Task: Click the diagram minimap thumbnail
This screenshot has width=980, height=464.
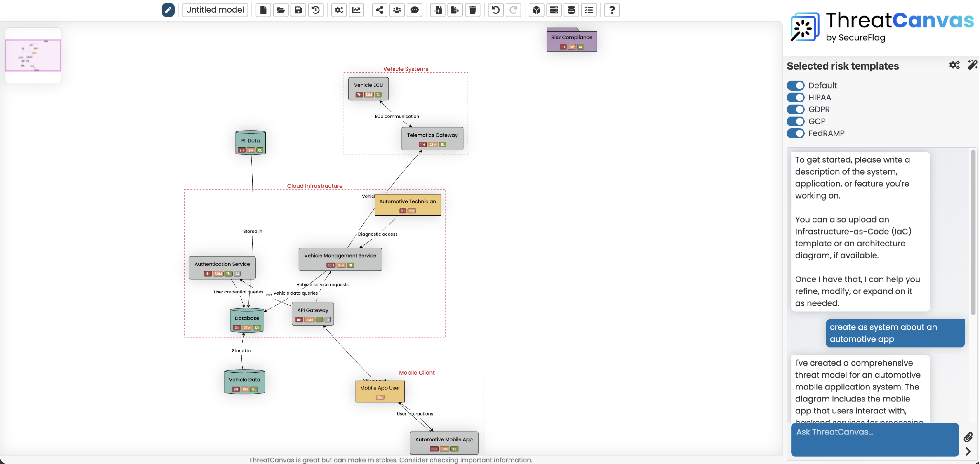Action: 33,55
